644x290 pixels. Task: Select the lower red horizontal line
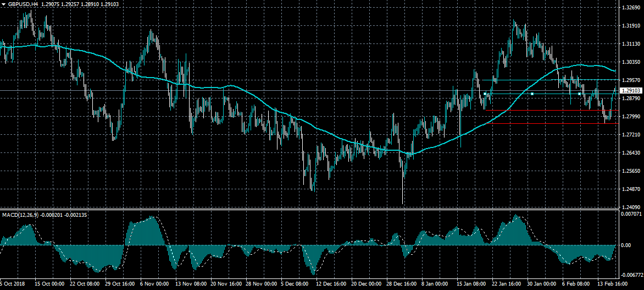[x=549, y=123]
